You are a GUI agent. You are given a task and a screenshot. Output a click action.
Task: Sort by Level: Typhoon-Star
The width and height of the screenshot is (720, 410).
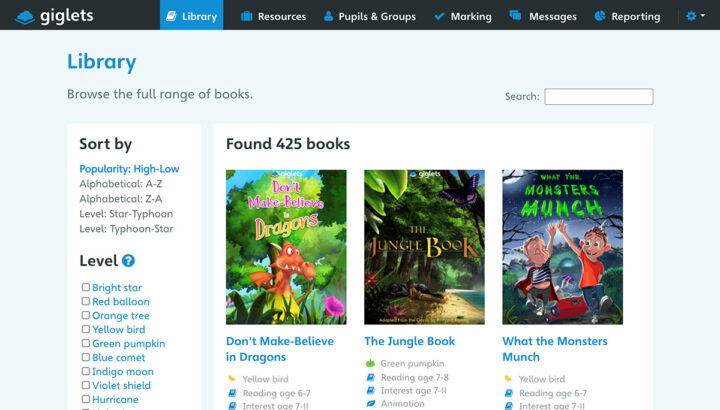point(125,229)
